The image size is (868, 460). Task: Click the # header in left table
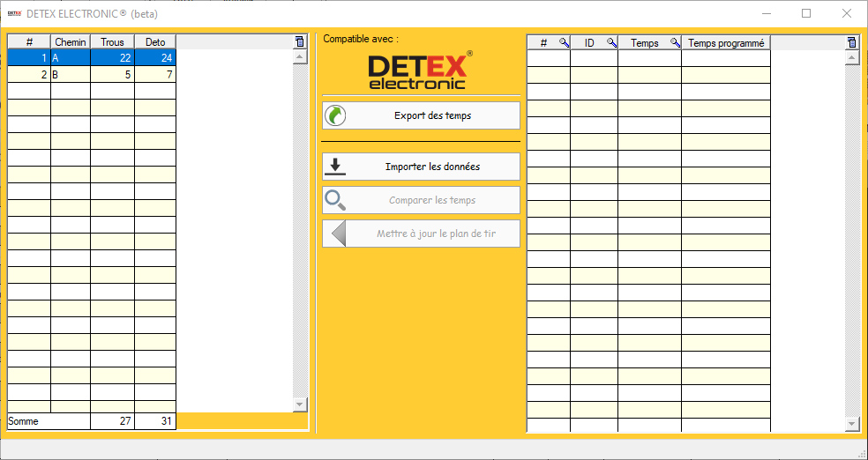(29, 42)
